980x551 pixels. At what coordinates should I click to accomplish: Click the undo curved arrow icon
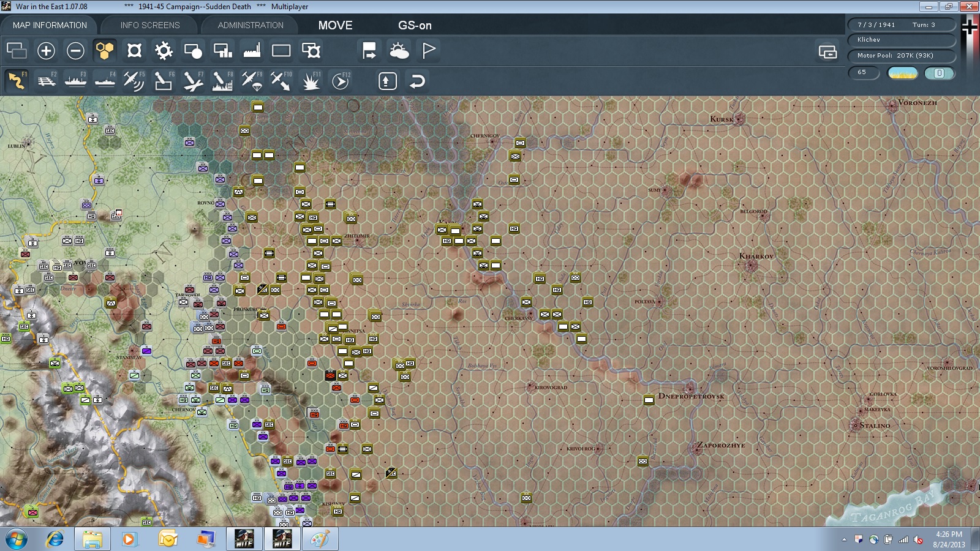coord(417,81)
